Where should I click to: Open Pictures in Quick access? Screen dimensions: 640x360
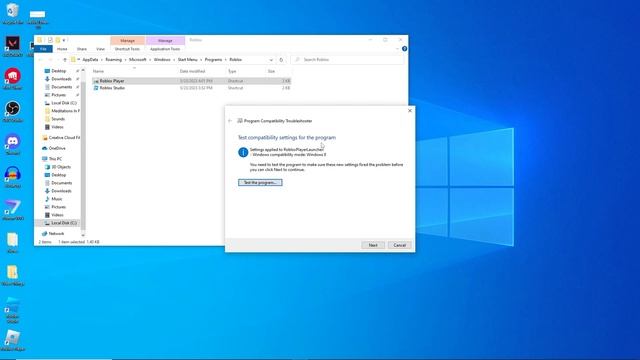pyautogui.click(x=58, y=95)
